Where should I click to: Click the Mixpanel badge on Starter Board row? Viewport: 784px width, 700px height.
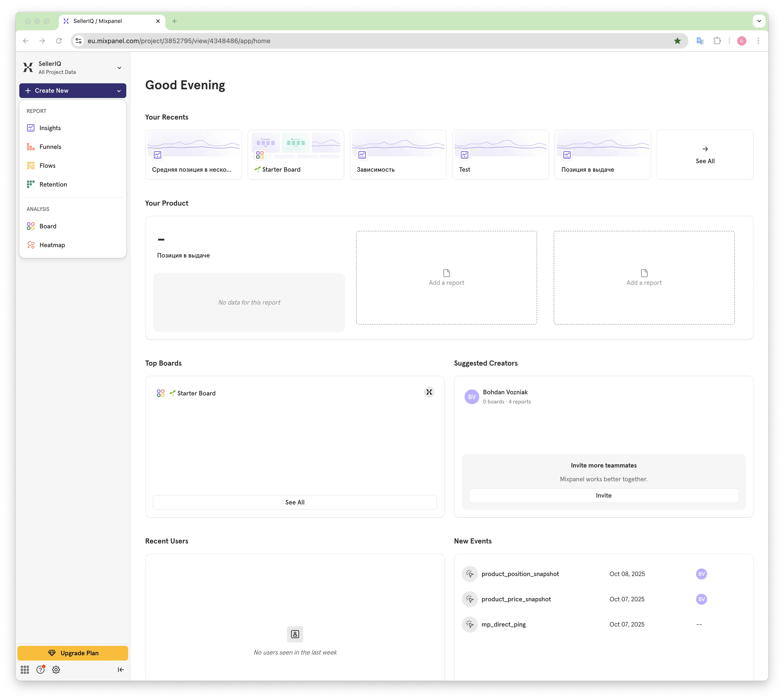[429, 392]
